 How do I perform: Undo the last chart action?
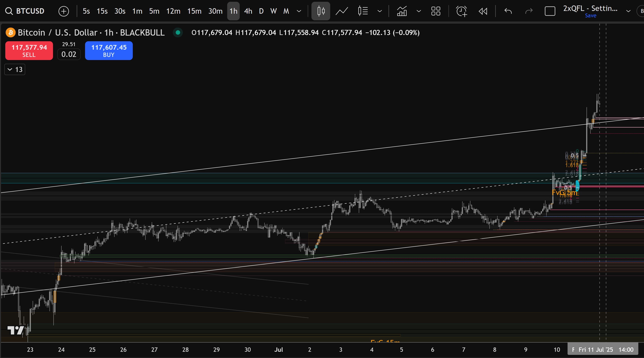pos(508,11)
